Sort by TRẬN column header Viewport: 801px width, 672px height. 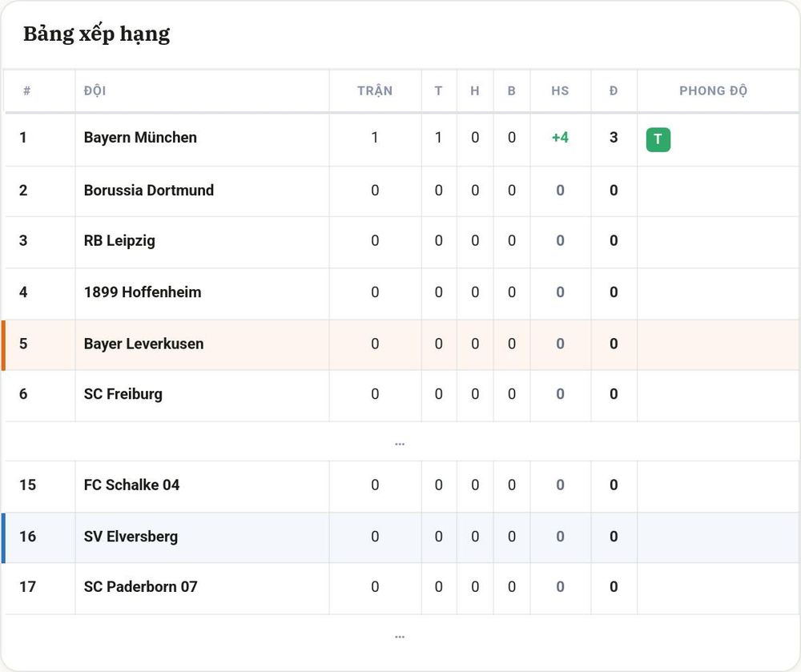click(x=374, y=91)
